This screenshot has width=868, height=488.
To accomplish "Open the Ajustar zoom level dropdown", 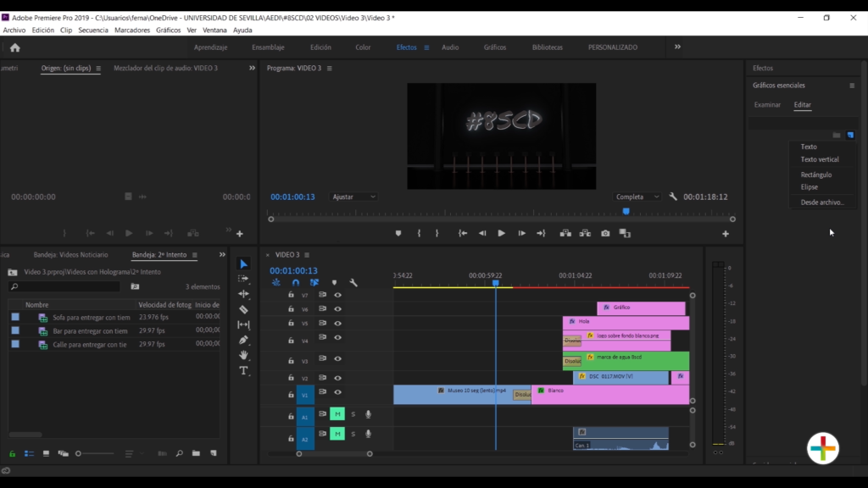I will [x=353, y=197].
